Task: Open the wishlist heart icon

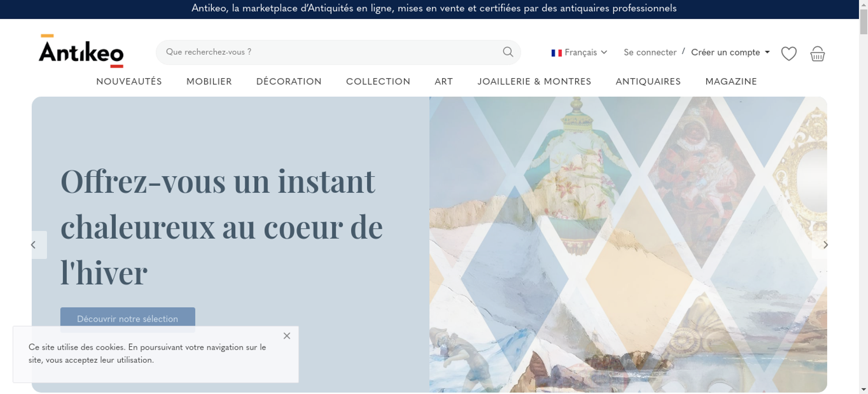Action: click(x=789, y=54)
